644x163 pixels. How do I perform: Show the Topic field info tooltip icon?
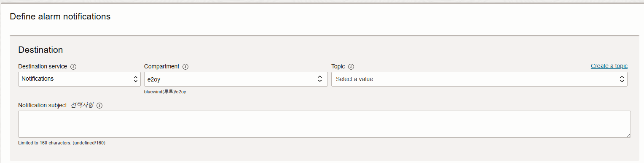351,67
